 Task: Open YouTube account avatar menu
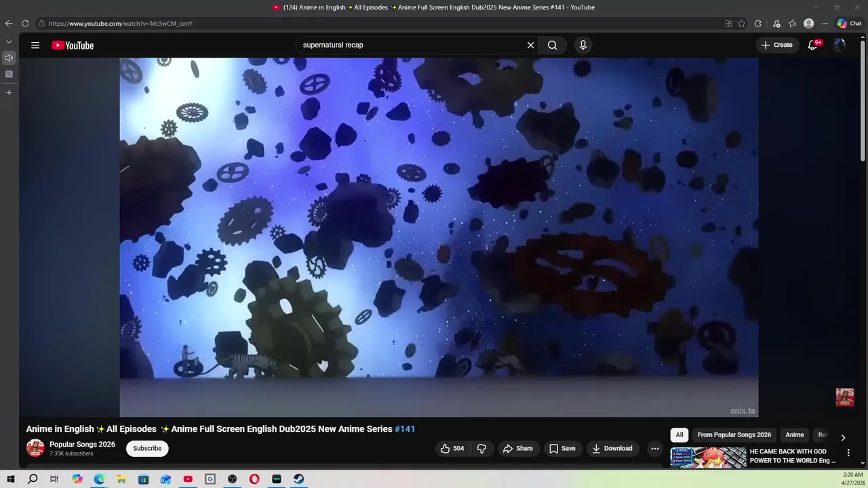coord(840,45)
